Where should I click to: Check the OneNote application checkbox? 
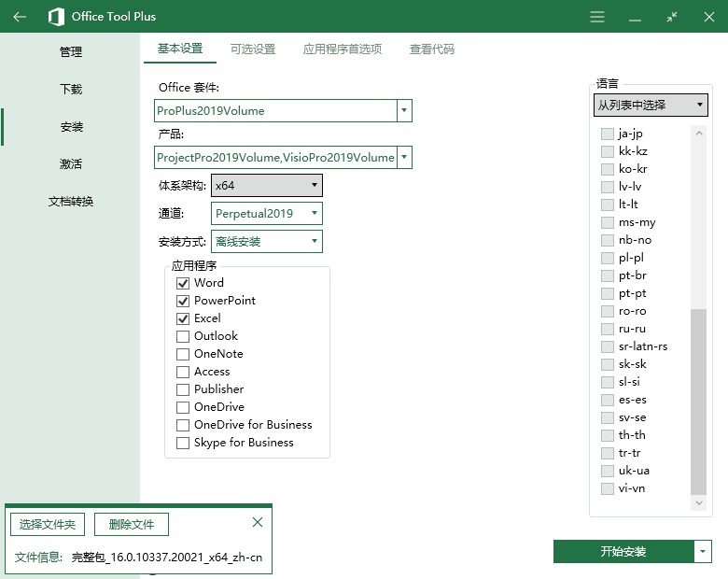pos(183,354)
